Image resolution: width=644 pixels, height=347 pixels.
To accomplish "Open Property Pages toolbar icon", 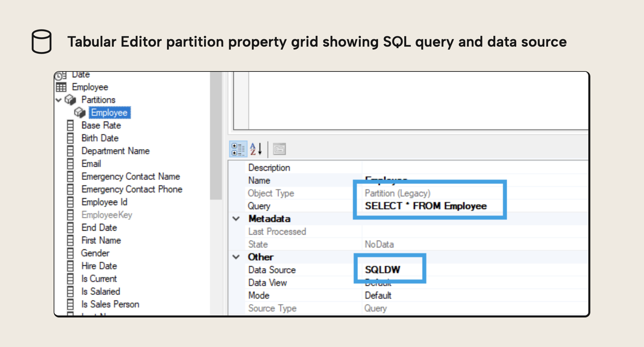I will 279,149.
